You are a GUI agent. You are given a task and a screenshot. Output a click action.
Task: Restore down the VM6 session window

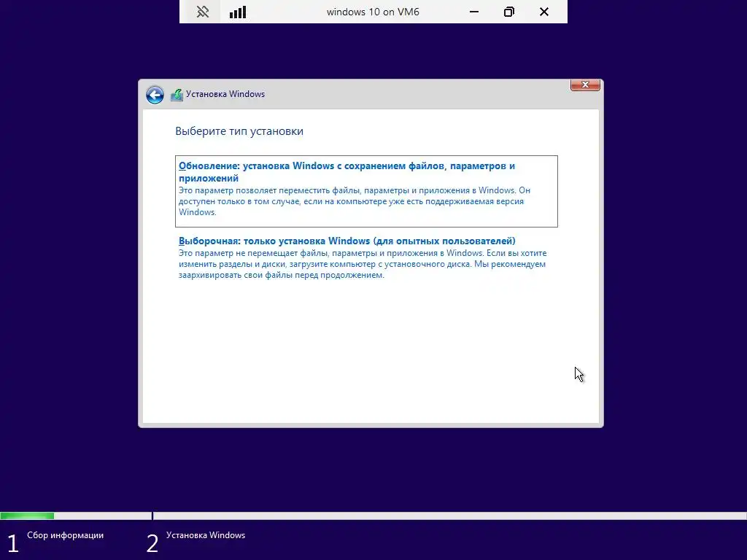coord(509,12)
